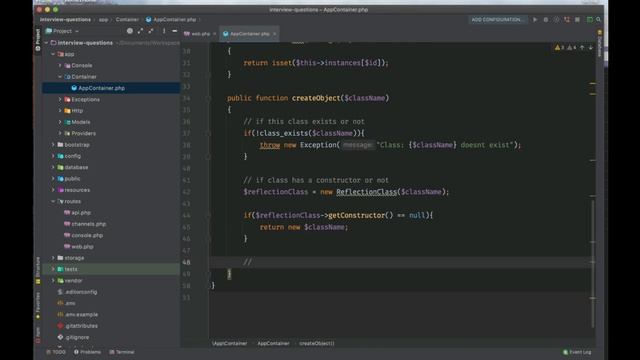The height and width of the screenshot is (360, 640).
Task: Toggle fold marker at class_exists if line
Action: (208, 133)
